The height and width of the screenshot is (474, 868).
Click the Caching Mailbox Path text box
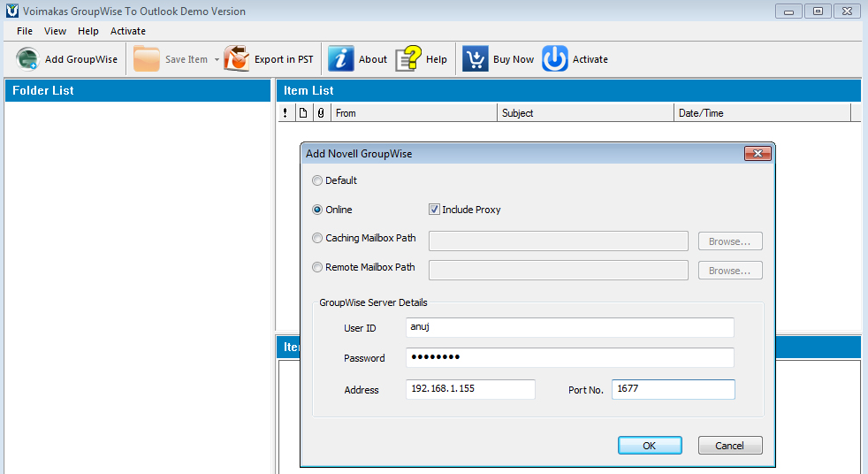coord(559,241)
